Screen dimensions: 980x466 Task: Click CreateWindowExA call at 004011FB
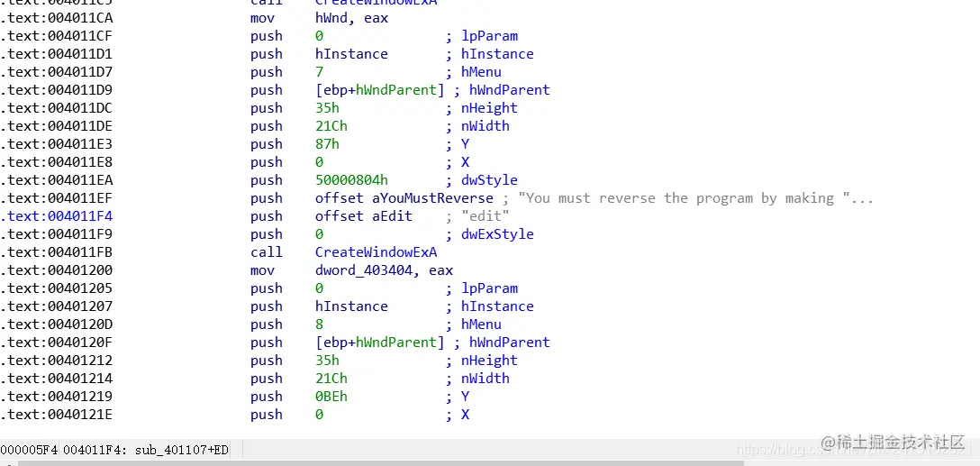tap(377, 252)
